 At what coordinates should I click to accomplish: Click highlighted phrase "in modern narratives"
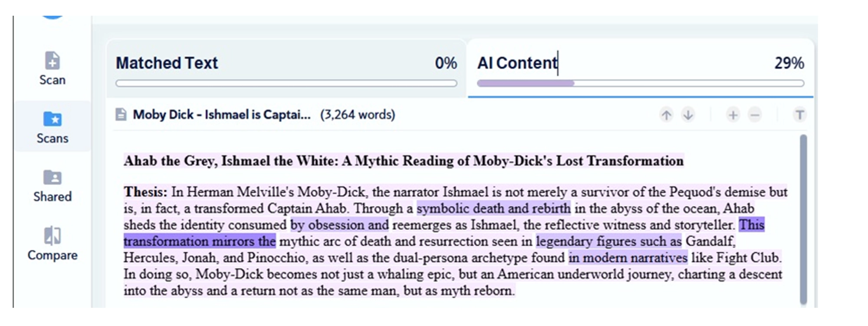(628, 258)
